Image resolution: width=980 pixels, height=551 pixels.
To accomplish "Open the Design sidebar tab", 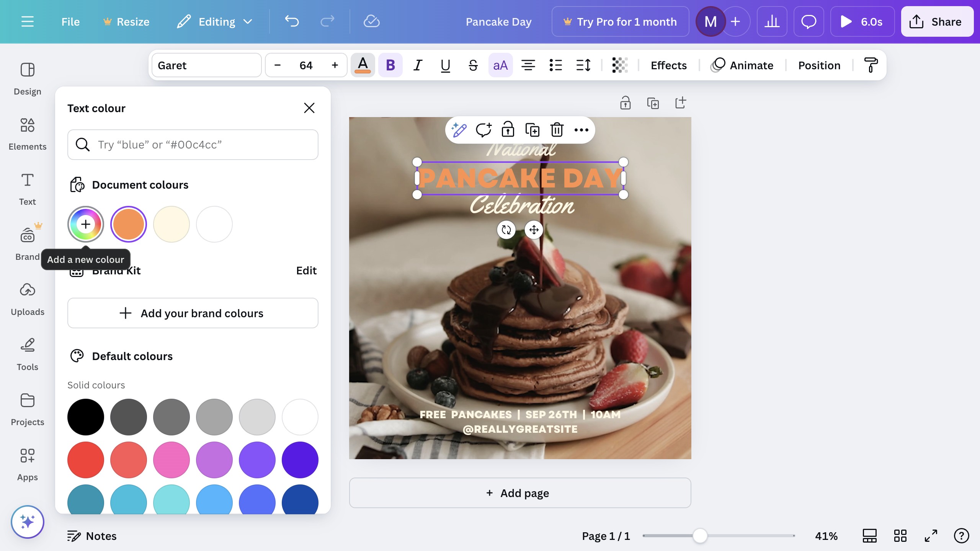I will point(28,79).
